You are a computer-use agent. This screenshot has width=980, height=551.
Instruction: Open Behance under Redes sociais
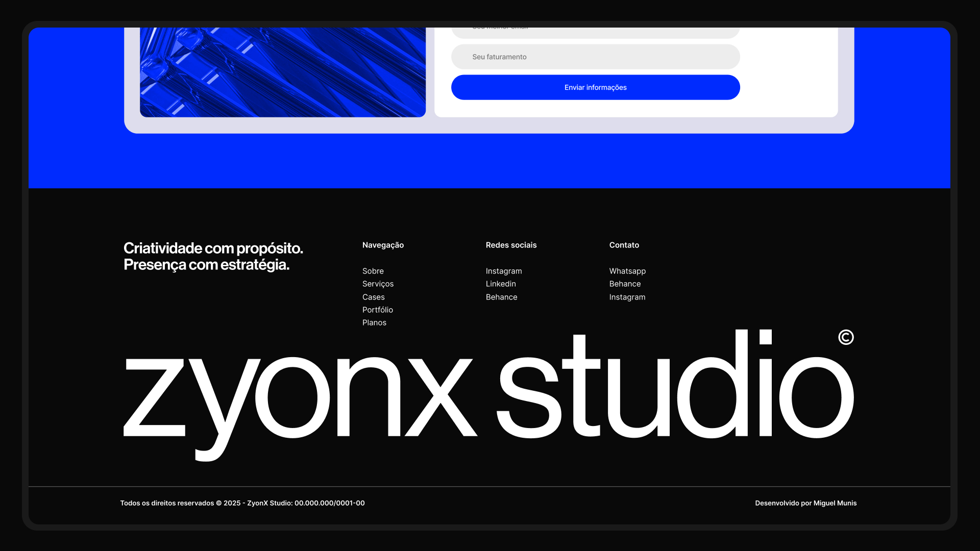coord(501,297)
